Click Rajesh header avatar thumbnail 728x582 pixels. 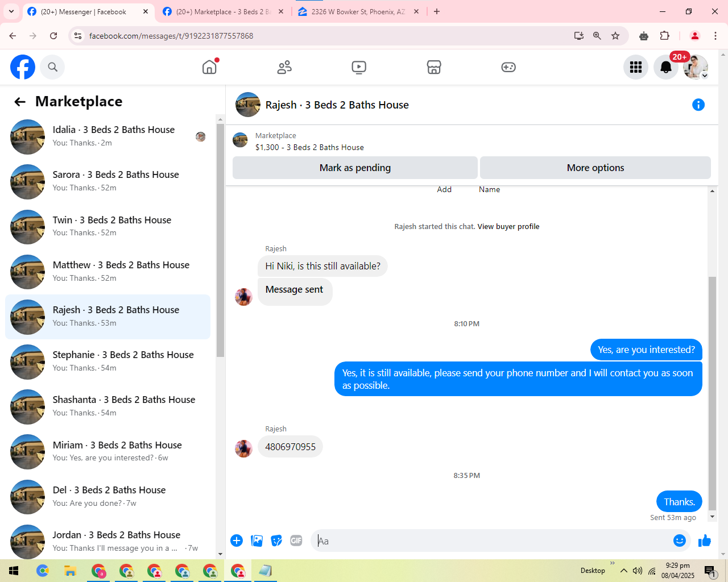[248, 105]
